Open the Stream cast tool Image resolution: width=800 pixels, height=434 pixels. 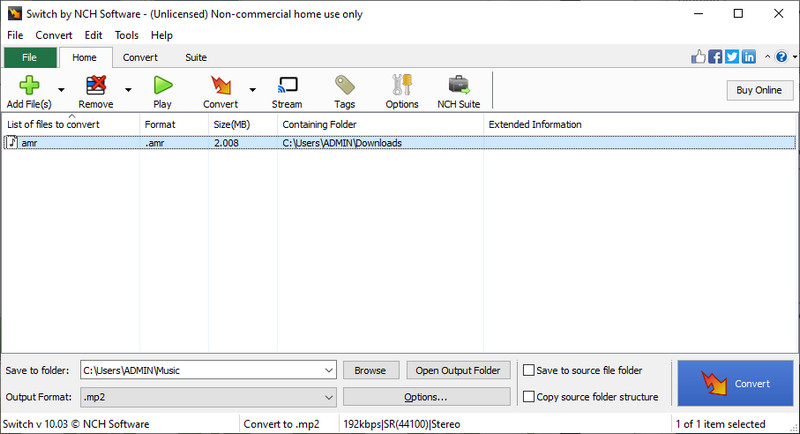tap(287, 85)
